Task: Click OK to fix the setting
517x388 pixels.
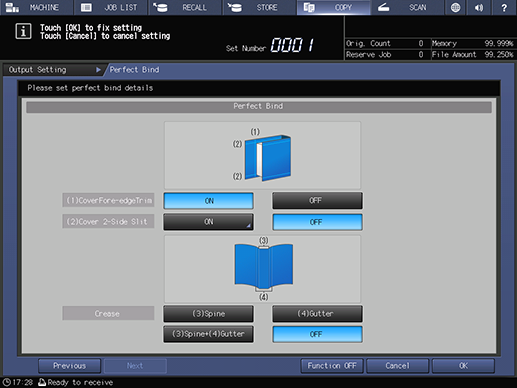Action: pos(463,366)
